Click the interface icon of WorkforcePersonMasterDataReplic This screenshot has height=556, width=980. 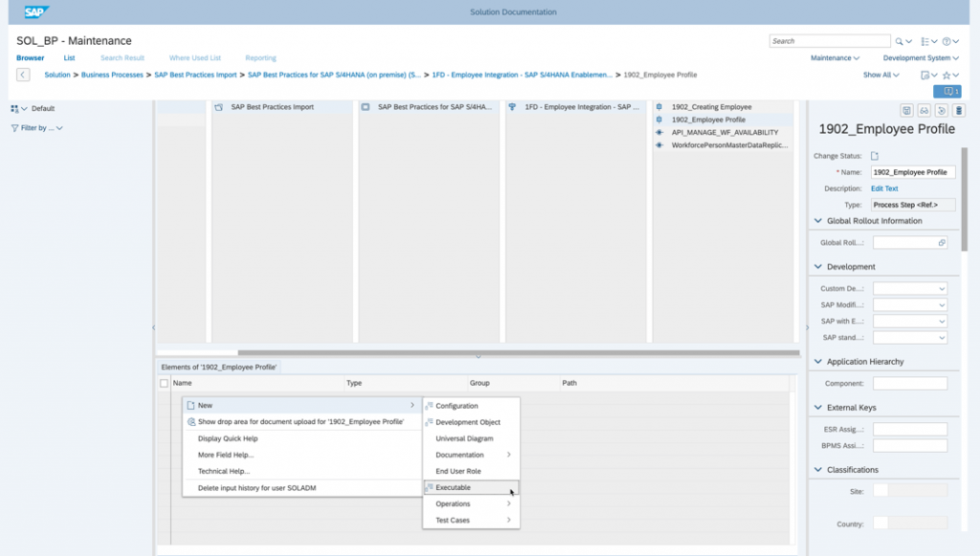tap(659, 145)
